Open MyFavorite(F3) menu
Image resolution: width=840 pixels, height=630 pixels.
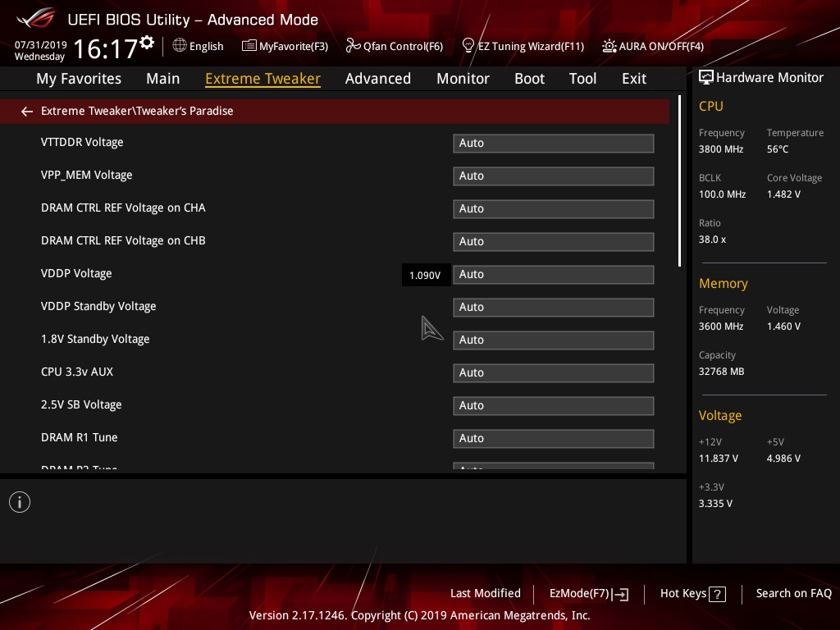pyautogui.click(x=294, y=47)
